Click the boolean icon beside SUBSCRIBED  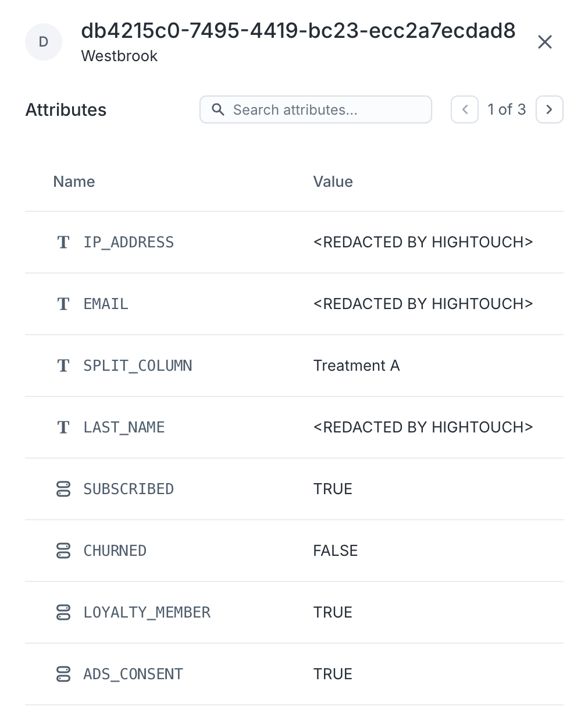pyautogui.click(x=63, y=489)
